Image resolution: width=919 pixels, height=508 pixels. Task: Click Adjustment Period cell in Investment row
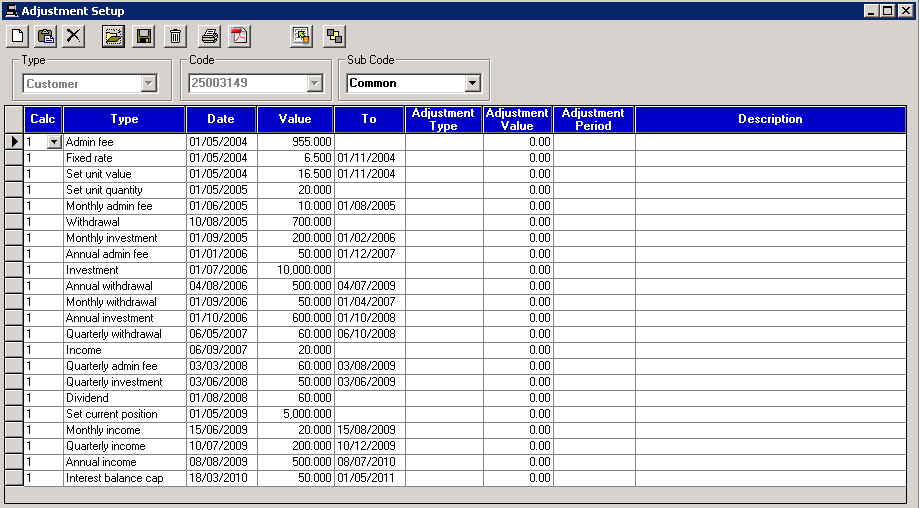594,270
